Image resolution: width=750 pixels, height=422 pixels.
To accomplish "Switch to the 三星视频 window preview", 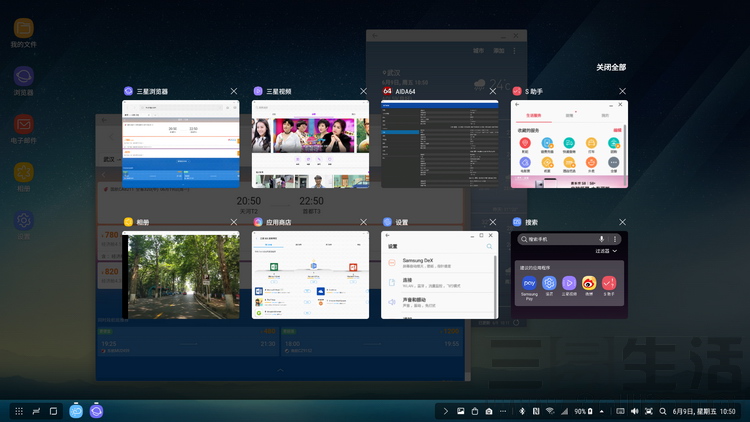I will [310, 143].
